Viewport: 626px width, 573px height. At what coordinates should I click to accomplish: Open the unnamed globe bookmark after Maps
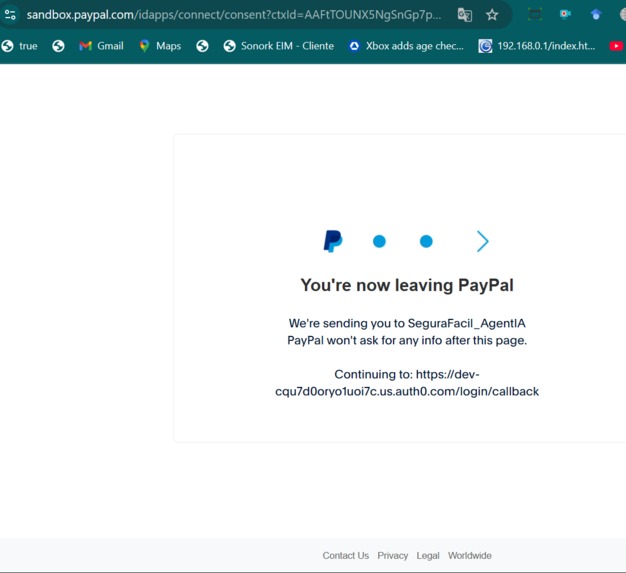click(202, 46)
